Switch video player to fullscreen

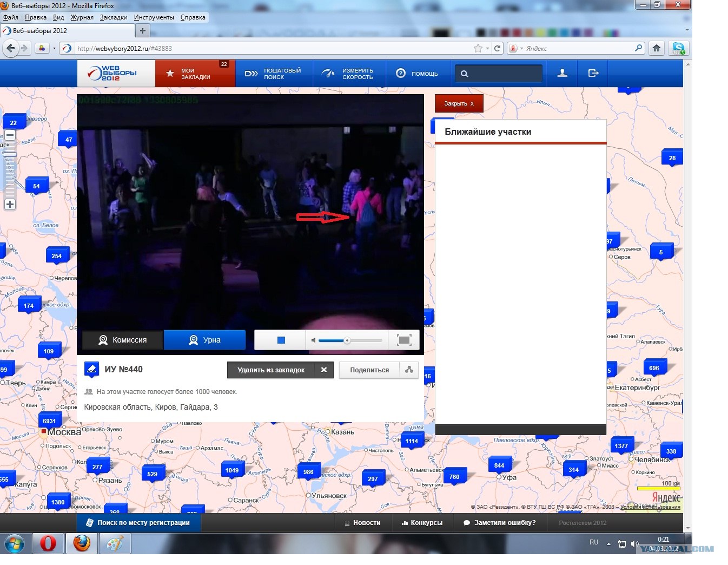tap(404, 340)
